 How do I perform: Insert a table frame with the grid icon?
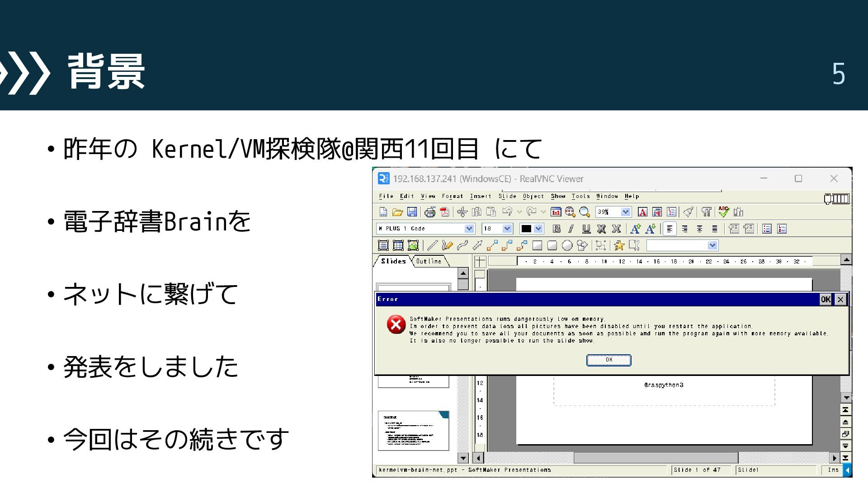(x=398, y=245)
